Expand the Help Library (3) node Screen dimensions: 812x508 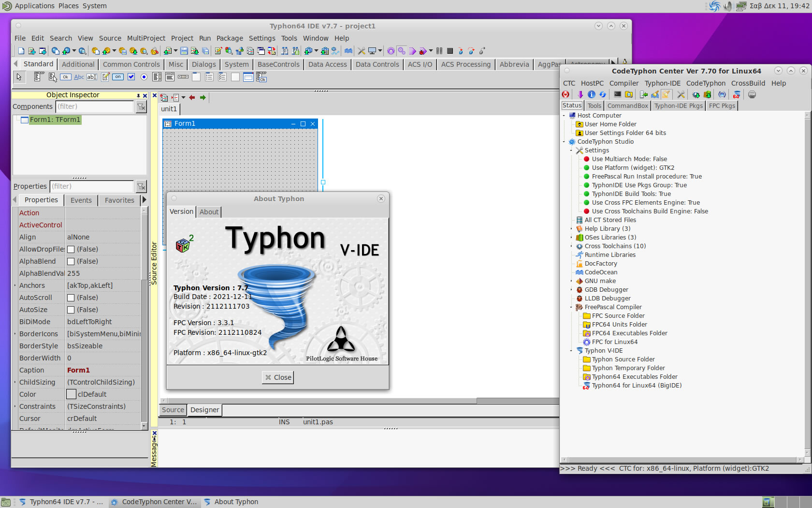[x=571, y=229]
